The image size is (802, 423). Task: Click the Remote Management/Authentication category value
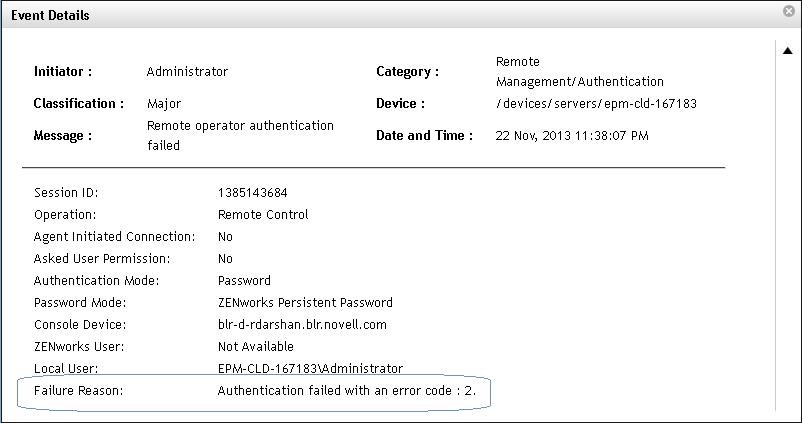tap(580, 72)
